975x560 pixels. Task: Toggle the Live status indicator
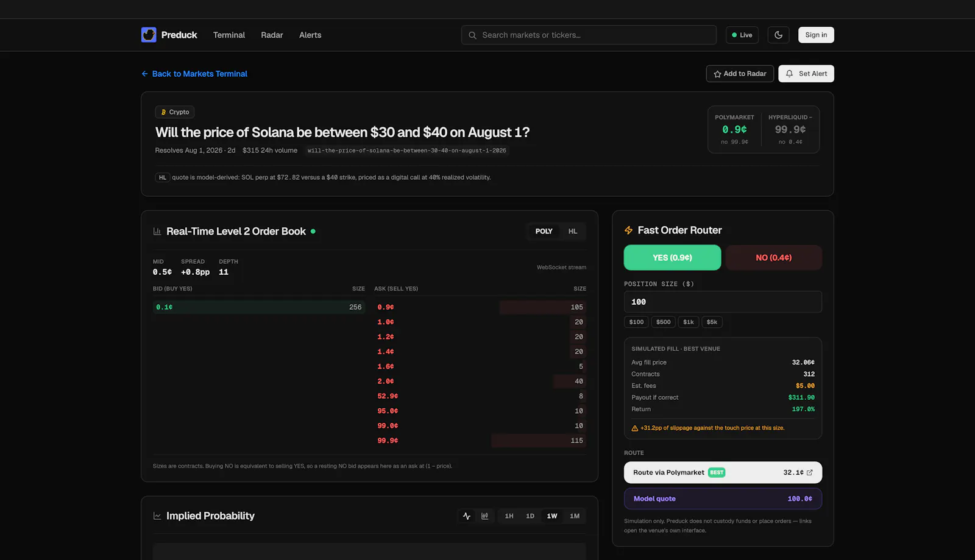(x=742, y=35)
